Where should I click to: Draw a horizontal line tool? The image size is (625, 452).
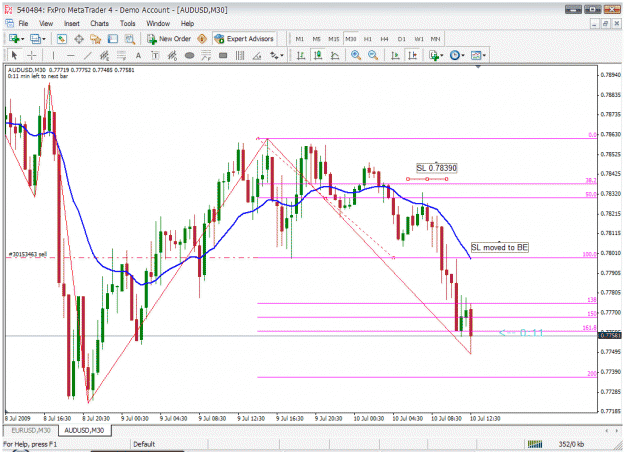(71, 55)
